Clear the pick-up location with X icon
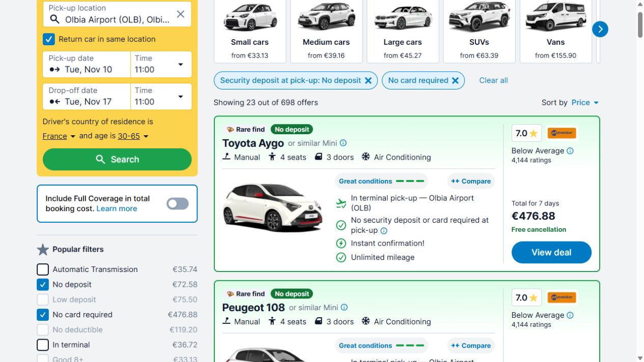The height and width of the screenshot is (362, 644). [x=181, y=14]
